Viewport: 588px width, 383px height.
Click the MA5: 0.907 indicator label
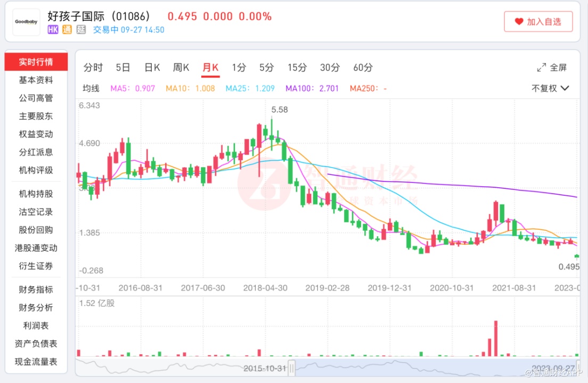(133, 88)
